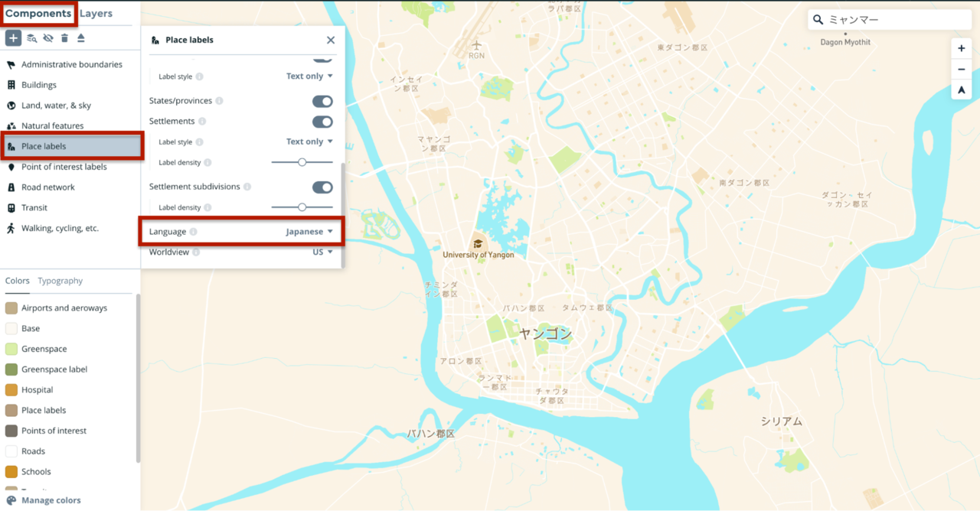Switch to the Layers tab

coord(96,14)
